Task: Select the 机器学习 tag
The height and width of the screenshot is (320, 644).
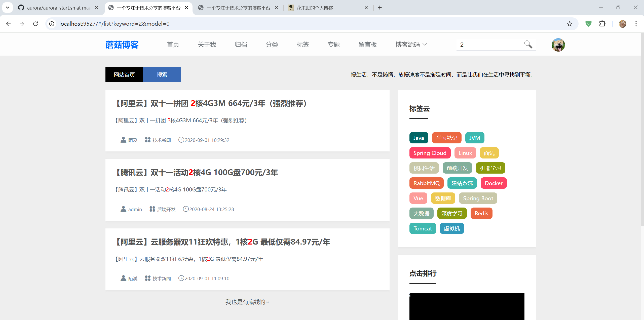Action: 490,168
